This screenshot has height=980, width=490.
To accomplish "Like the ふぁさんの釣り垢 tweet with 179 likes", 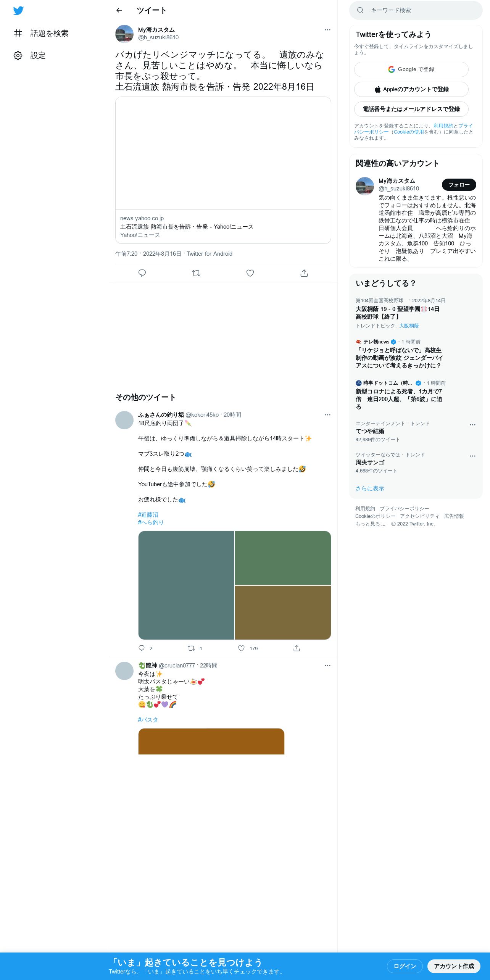I will [x=241, y=648].
